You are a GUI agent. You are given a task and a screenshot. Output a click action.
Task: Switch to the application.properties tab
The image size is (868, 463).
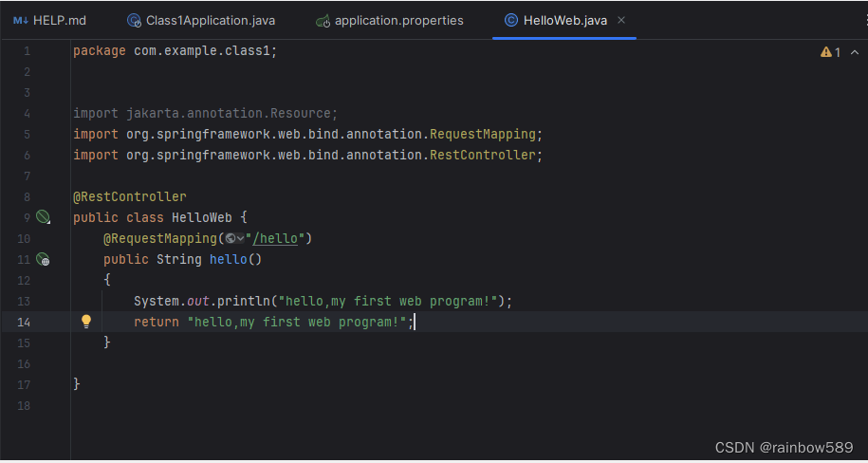pos(390,21)
